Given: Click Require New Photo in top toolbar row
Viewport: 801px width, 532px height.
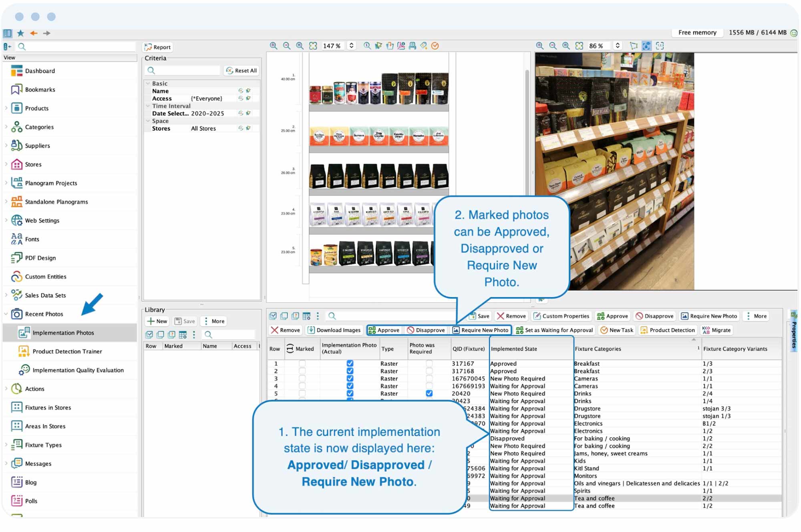Looking at the screenshot, I should [x=709, y=316].
